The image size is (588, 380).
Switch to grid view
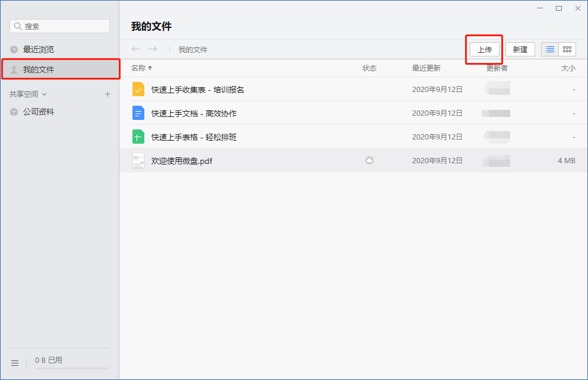coord(567,49)
